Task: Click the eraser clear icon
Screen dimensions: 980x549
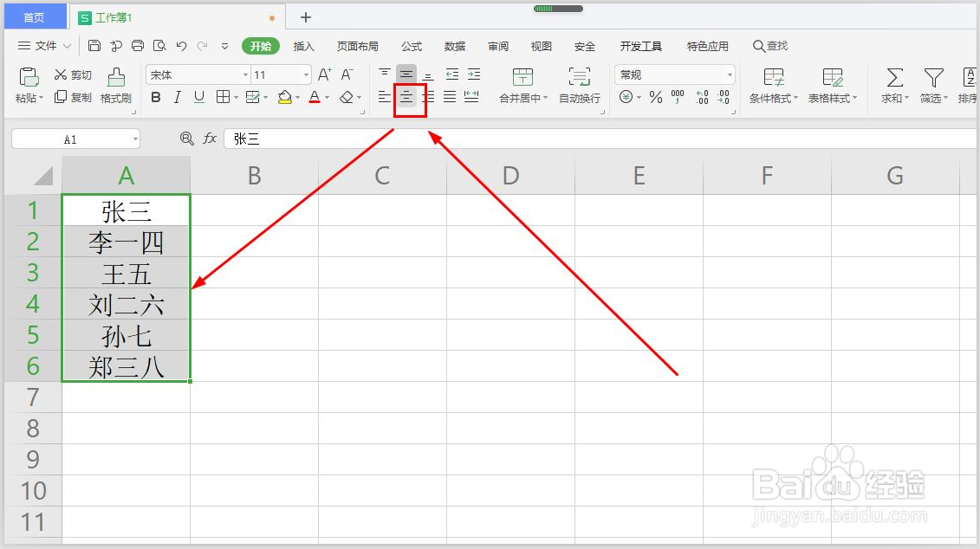Action: pyautogui.click(x=347, y=97)
